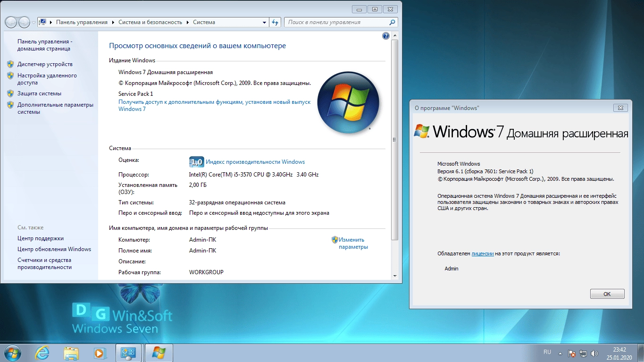The height and width of the screenshot is (362, 644).
Task: Click 32-разрядная операционная система text
Action: pyautogui.click(x=237, y=202)
